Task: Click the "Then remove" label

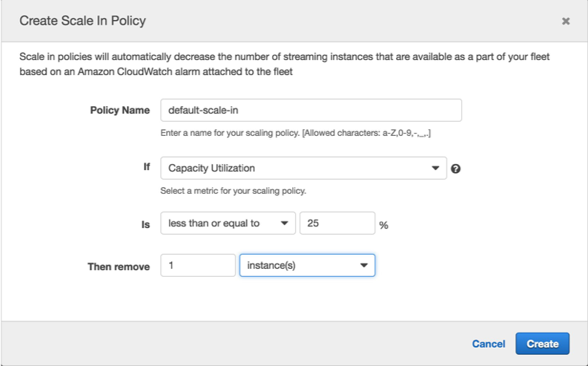Action: coord(120,266)
